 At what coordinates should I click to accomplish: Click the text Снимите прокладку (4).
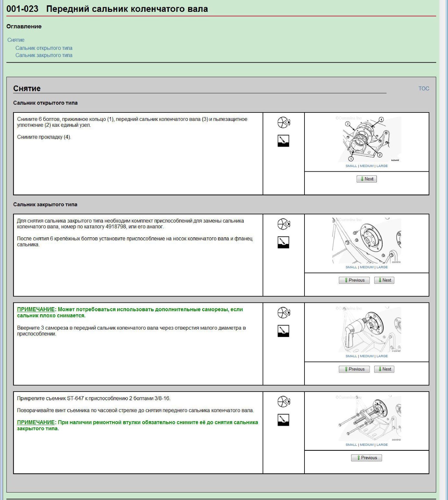[44, 137]
